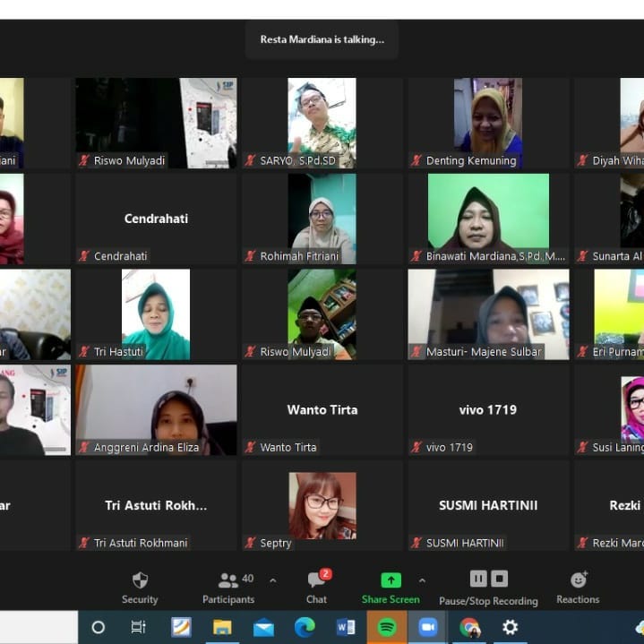Open Spotify from the taskbar
This screenshot has width=644, height=644.
[x=387, y=627]
